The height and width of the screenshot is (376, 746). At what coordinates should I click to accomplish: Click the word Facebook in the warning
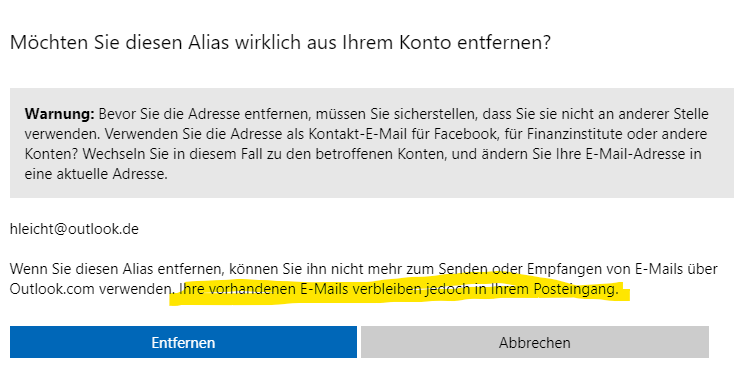coord(464,134)
